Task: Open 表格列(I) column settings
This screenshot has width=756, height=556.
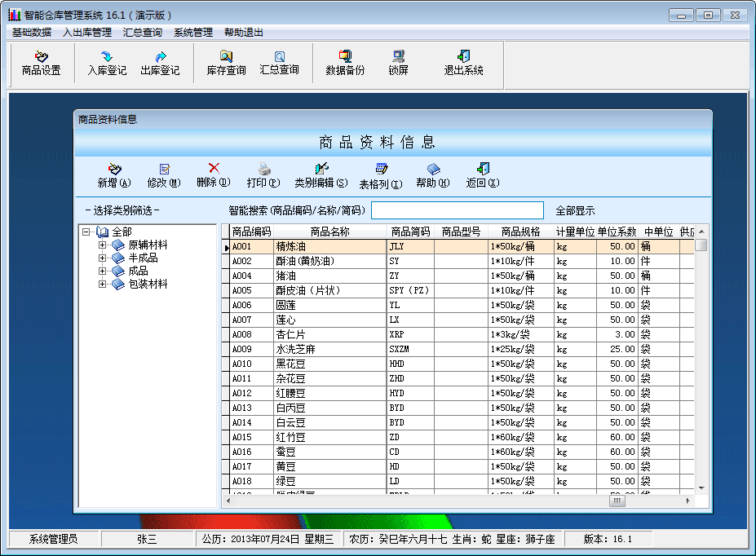Action: [381, 175]
